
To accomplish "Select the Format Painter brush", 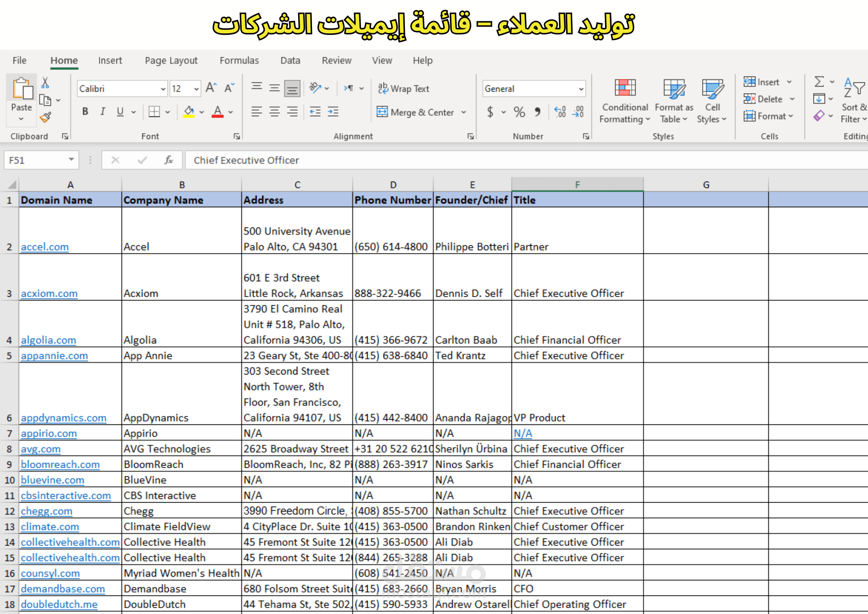I will 45,117.
